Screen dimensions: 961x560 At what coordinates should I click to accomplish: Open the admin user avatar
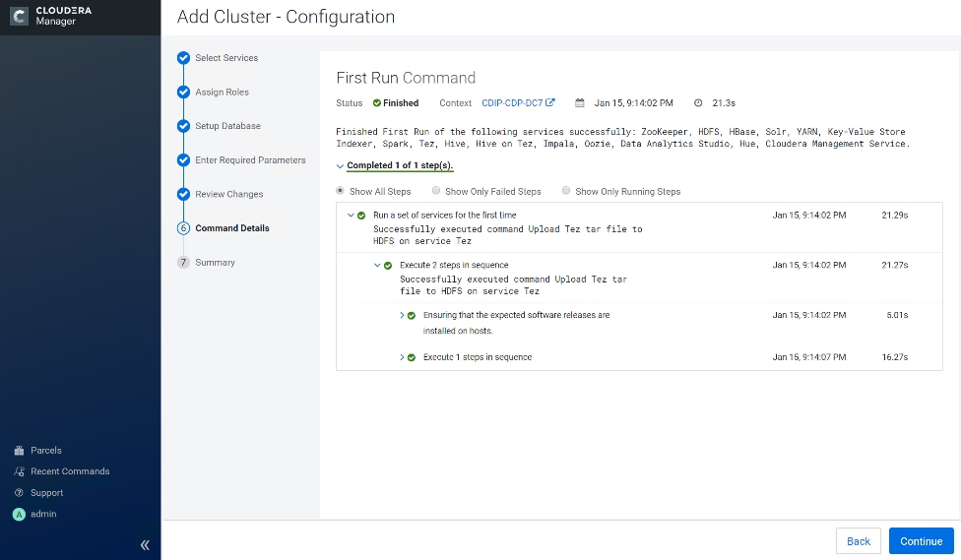[19, 514]
